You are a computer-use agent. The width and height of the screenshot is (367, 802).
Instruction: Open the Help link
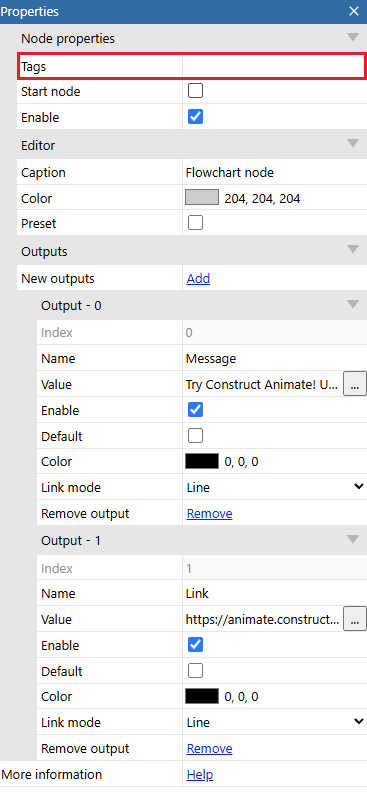pos(200,775)
